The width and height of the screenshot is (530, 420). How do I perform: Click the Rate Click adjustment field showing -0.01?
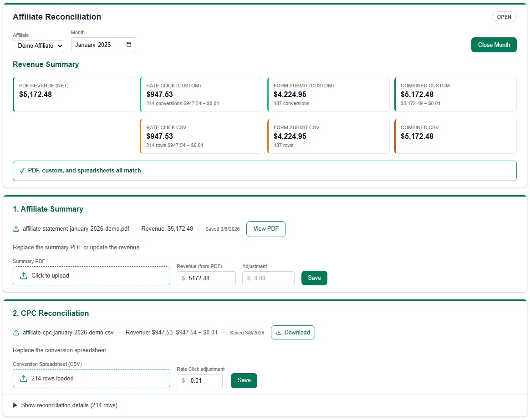tap(199, 380)
